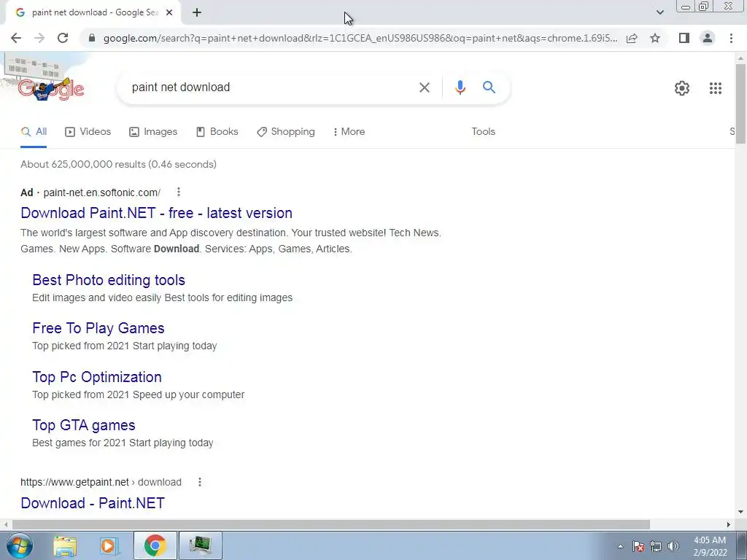The width and height of the screenshot is (747, 560).
Task: Expand the tab search chevron
Action: point(659,12)
